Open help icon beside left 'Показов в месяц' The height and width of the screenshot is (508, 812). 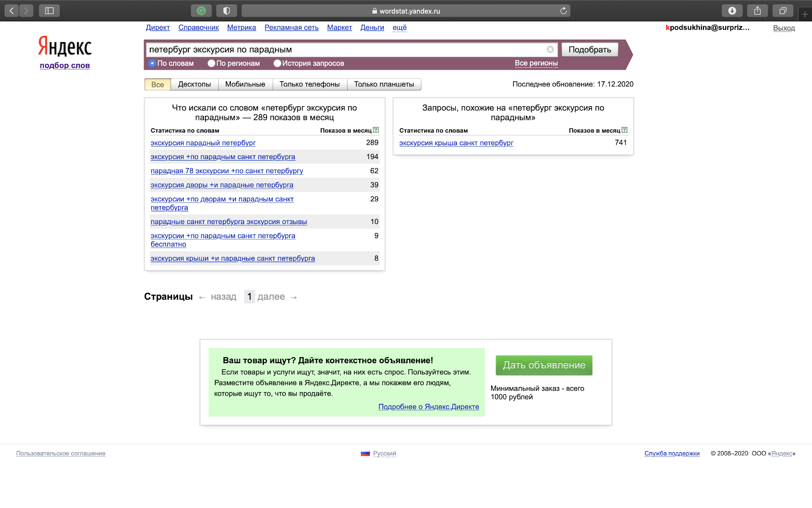coord(376,130)
